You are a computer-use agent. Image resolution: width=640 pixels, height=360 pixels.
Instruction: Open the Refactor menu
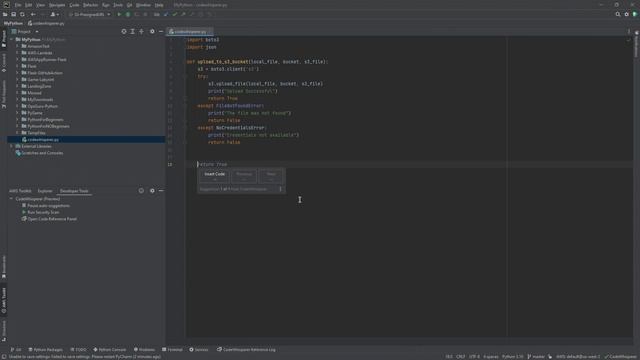[x=90, y=5]
